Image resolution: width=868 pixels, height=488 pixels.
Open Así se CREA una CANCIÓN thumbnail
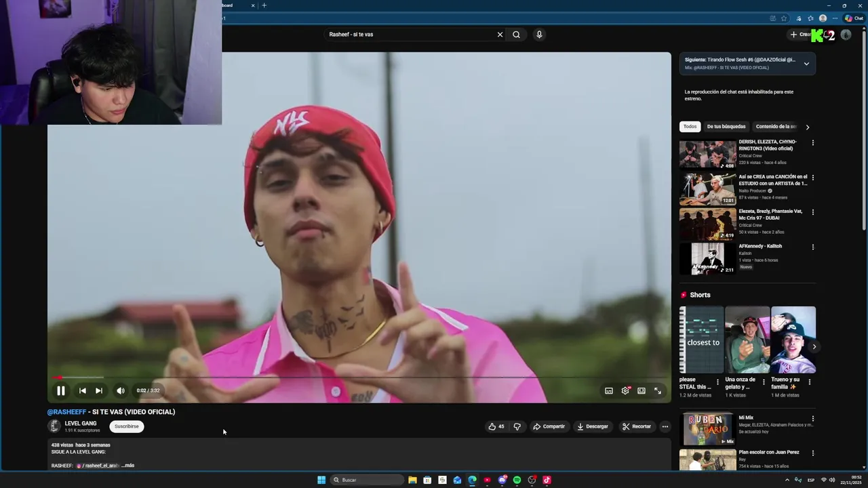[x=707, y=189]
